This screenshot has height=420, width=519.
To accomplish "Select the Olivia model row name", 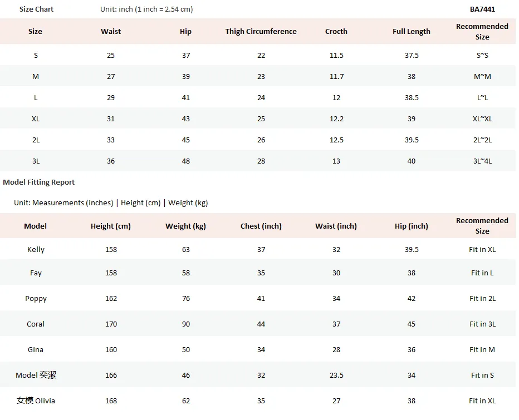I will tap(36, 401).
